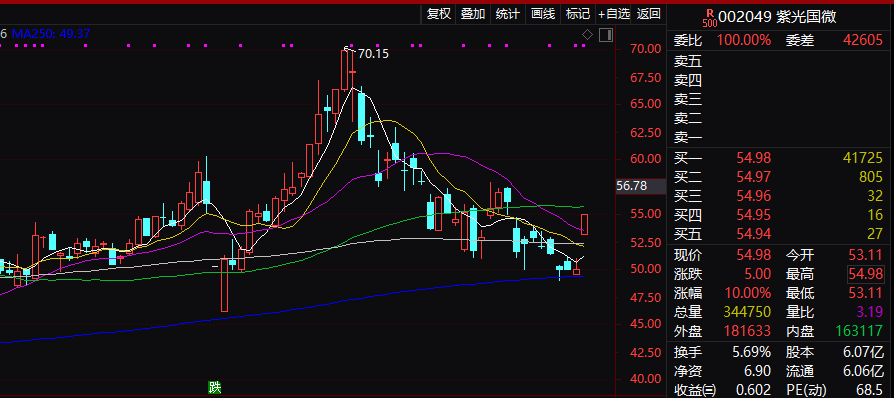Select the 画线 draw line tool

click(x=543, y=14)
